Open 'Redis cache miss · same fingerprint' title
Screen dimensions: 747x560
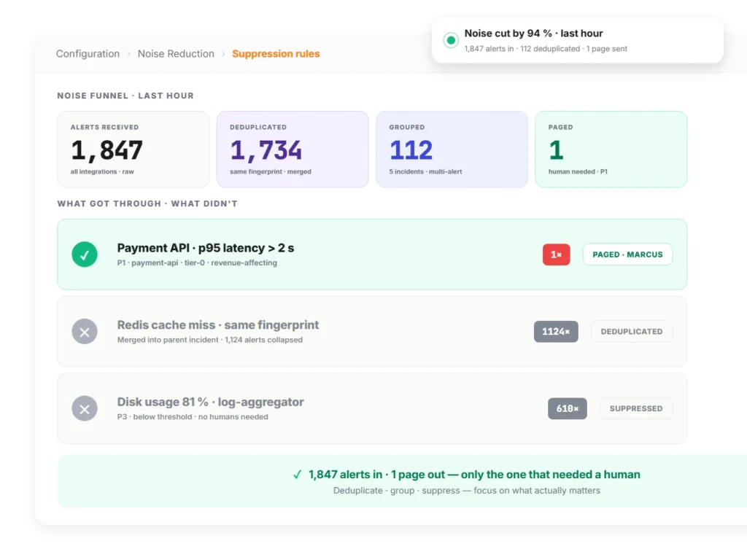(x=217, y=324)
